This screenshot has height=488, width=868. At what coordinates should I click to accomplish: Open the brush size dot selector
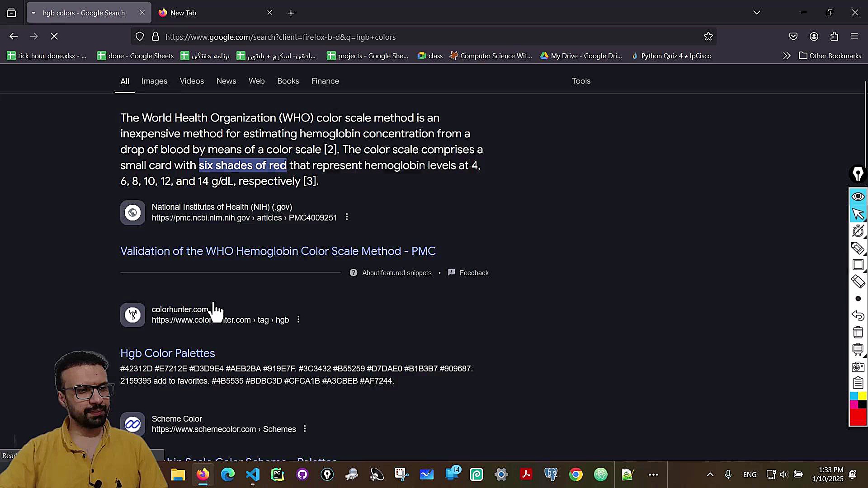click(x=858, y=299)
